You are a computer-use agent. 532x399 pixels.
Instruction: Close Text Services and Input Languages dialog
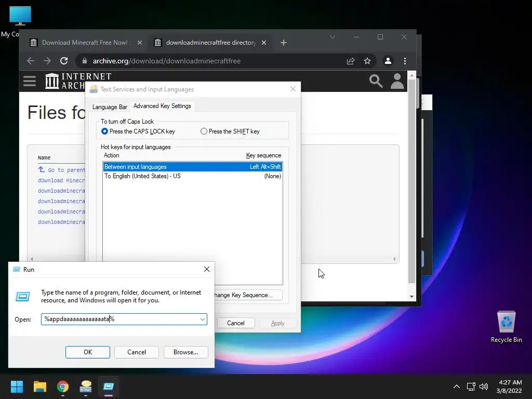click(293, 89)
